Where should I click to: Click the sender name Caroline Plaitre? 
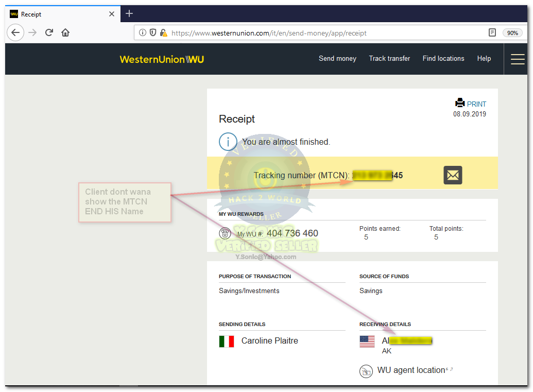pyautogui.click(x=269, y=340)
